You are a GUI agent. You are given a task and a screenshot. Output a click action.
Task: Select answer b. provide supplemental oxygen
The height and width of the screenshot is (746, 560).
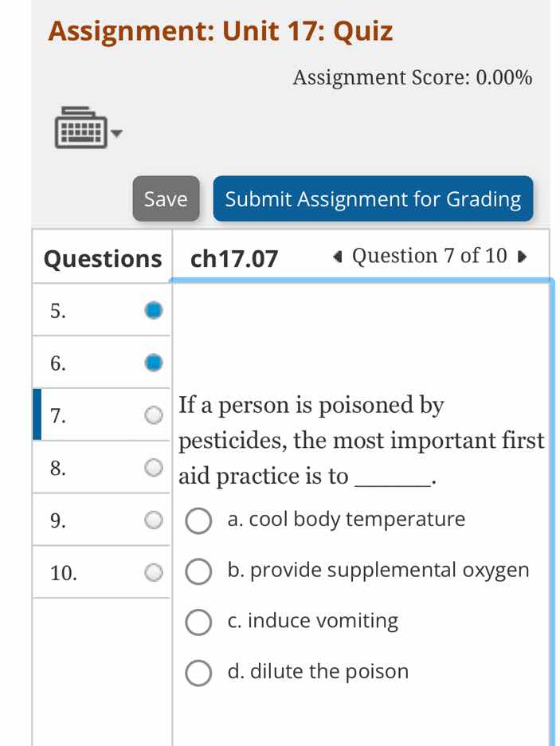click(x=198, y=571)
